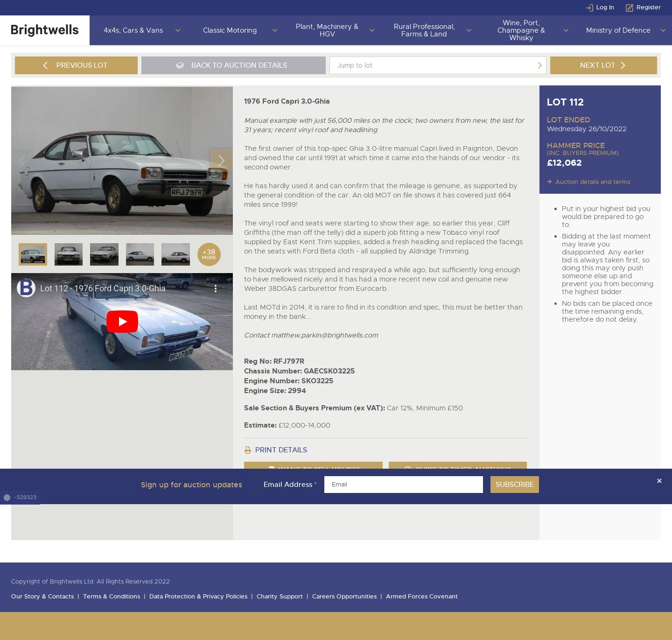Open Classic Motoring menu
672x640 pixels.
[230, 30]
